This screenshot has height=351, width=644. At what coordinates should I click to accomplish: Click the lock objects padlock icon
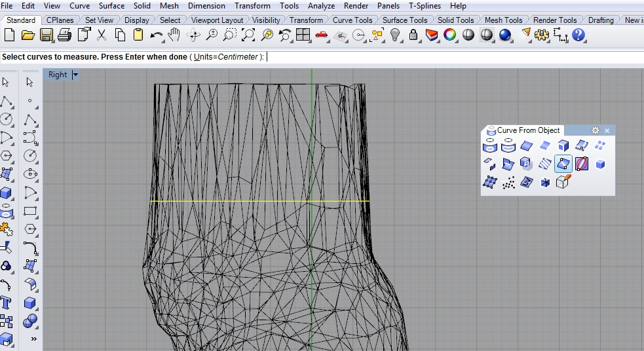413,35
